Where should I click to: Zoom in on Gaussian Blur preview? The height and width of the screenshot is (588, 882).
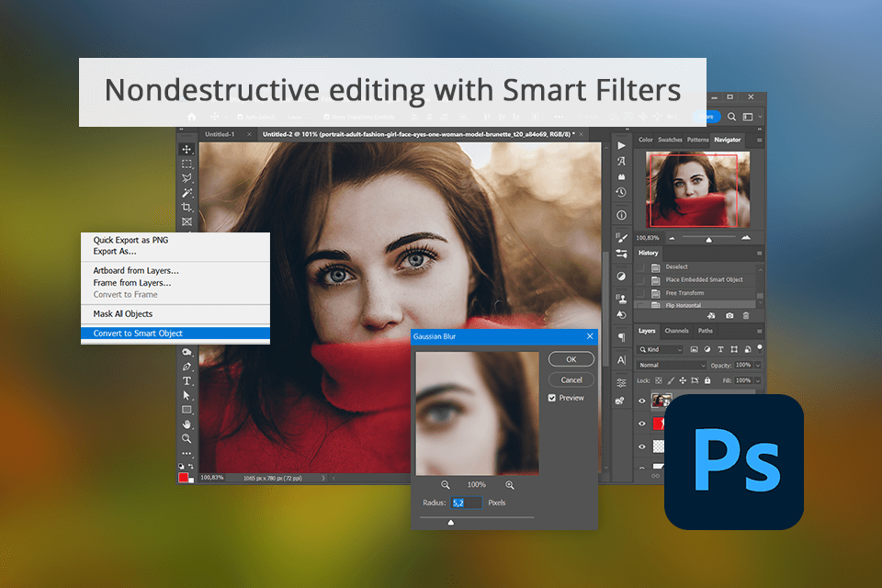[x=509, y=484]
